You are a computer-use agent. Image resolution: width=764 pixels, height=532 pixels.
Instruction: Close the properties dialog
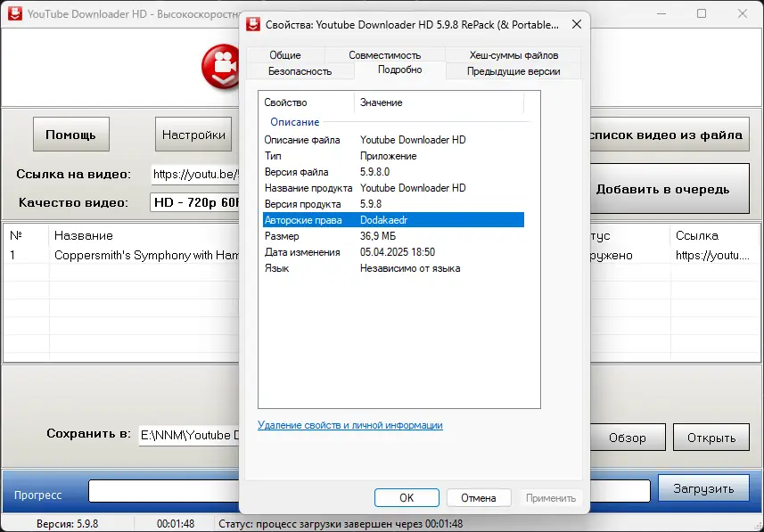tap(577, 24)
